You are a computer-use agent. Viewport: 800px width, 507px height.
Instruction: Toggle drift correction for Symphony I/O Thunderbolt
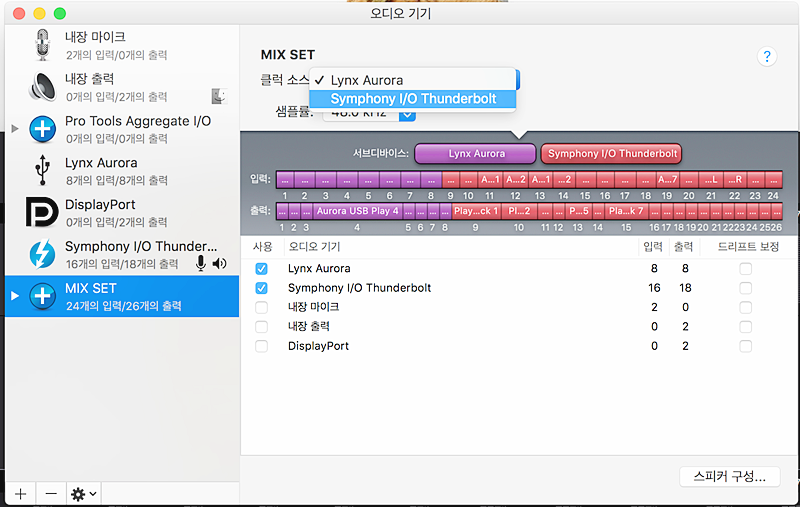[745, 288]
